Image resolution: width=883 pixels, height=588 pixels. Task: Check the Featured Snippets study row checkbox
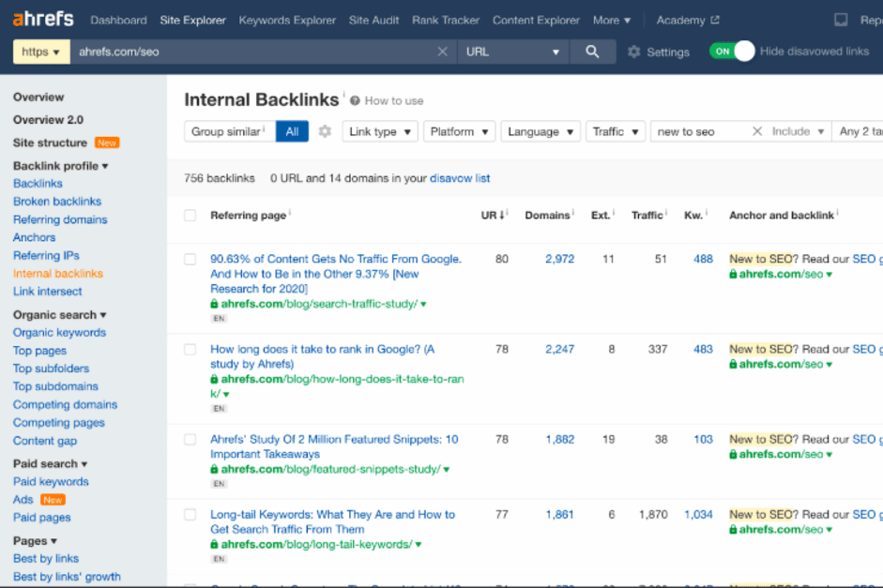coord(190,439)
